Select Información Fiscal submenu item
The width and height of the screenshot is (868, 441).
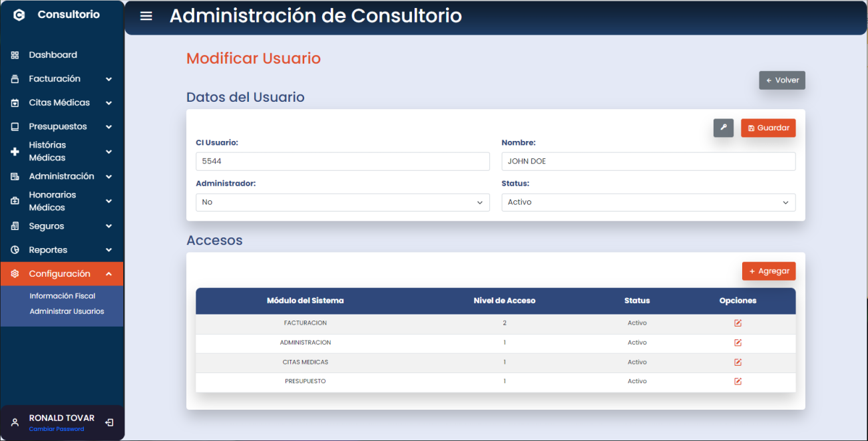tap(63, 296)
